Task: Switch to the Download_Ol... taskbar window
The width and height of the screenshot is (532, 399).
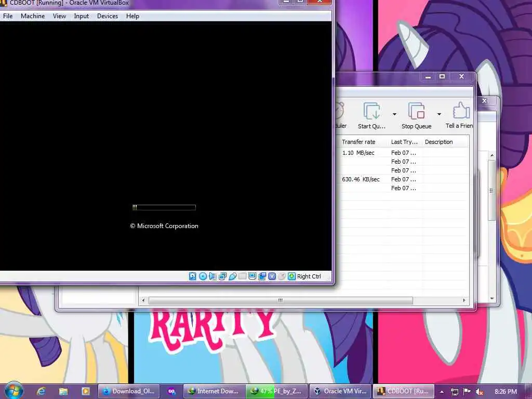Action: (x=129, y=391)
